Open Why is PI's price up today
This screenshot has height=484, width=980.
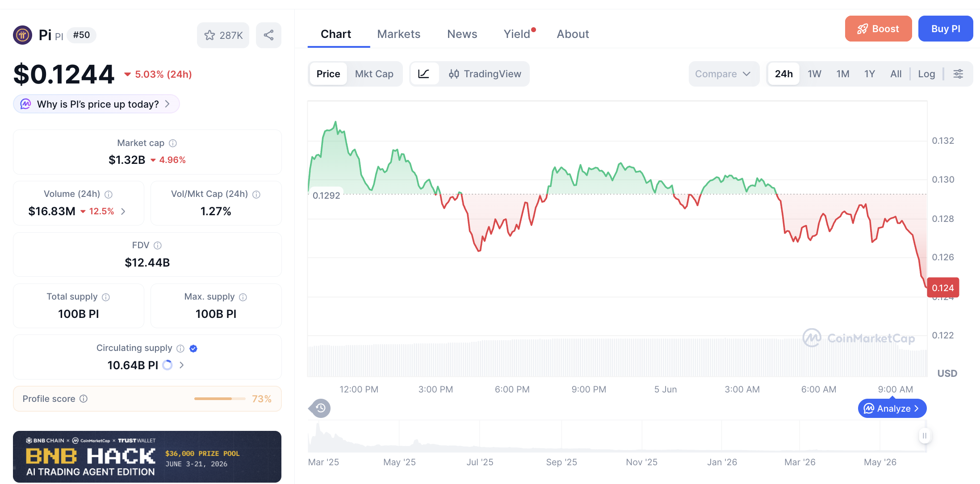(x=96, y=104)
